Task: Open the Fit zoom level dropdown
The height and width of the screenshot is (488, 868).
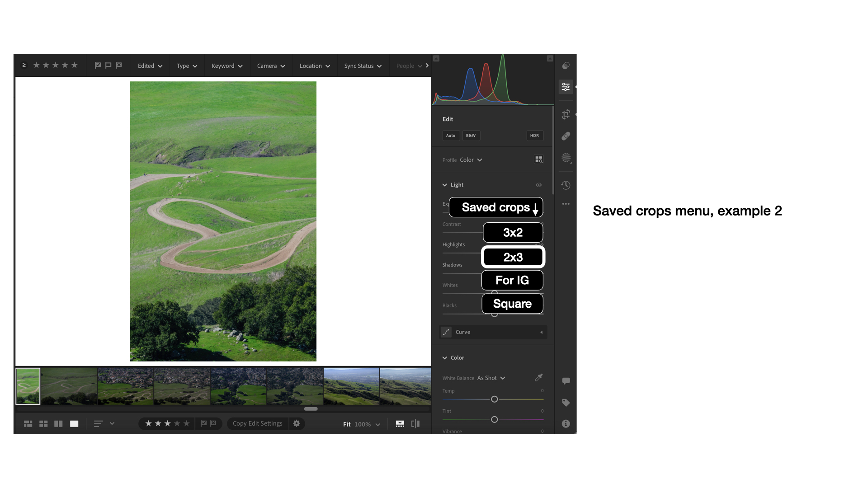Action: [x=361, y=424]
